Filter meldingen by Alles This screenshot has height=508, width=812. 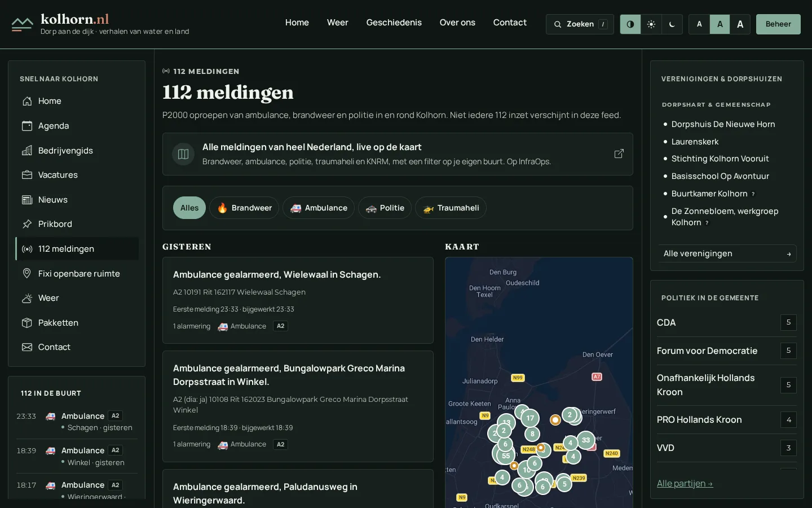click(x=189, y=208)
